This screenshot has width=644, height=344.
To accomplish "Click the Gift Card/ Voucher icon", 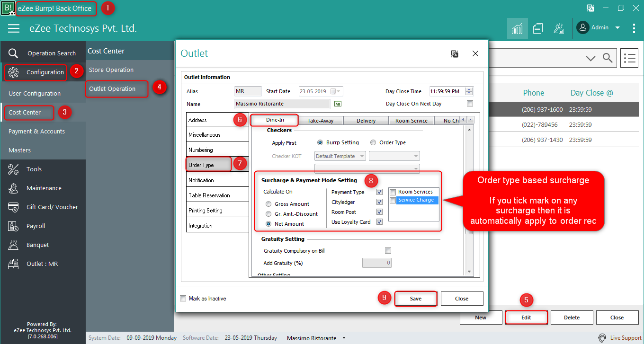I will (13, 207).
